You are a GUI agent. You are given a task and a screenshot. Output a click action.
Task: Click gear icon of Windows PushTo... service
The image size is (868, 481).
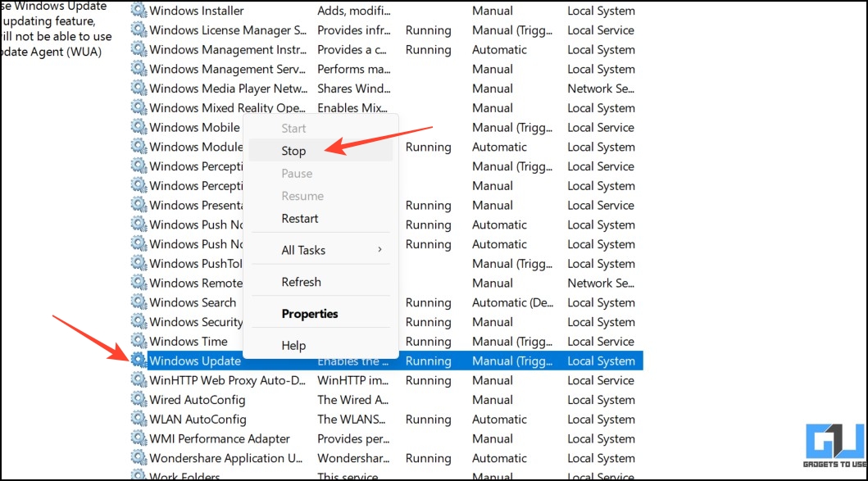(139, 263)
